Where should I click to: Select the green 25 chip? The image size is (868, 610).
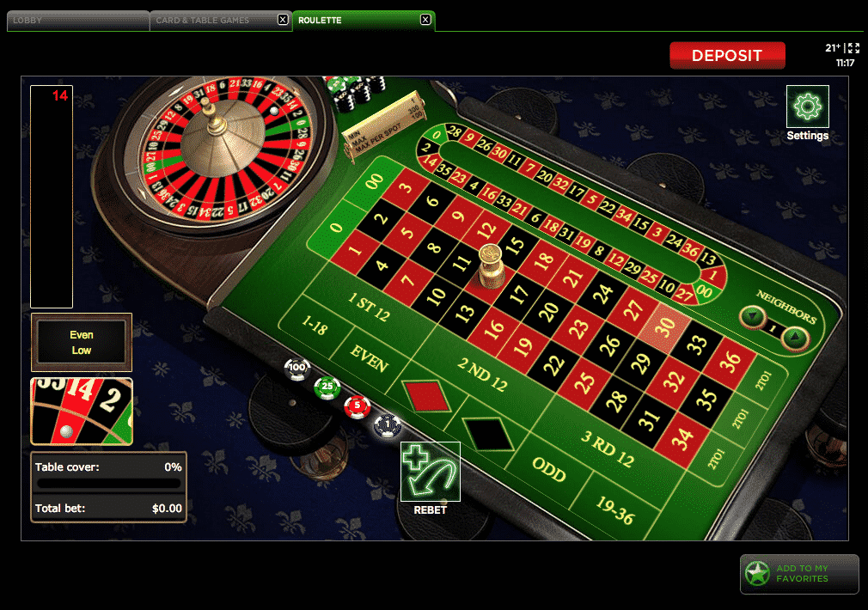[327, 387]
